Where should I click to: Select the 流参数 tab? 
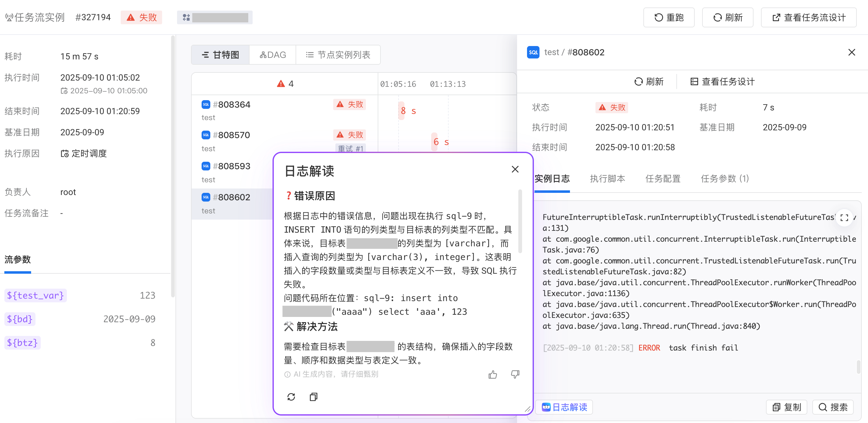coord(17,259)
